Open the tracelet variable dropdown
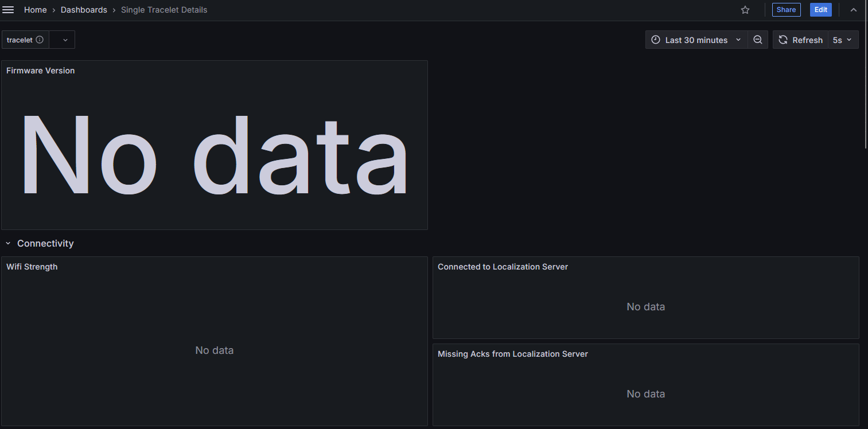Screen dimensions: 868x429 [62, 40]
